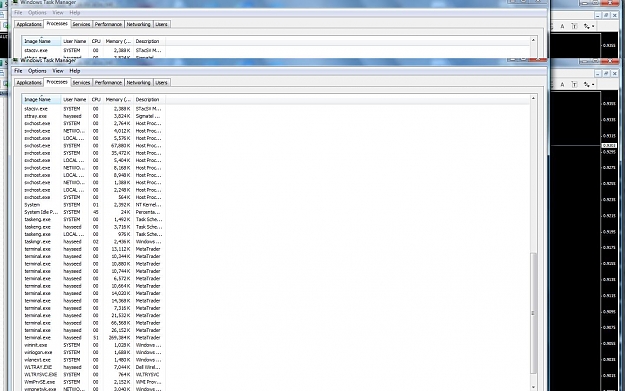The height and width of the screenshot is (391, 625).
Task: Open Networking tab in back Task Manager window
Action: point(139,24)
